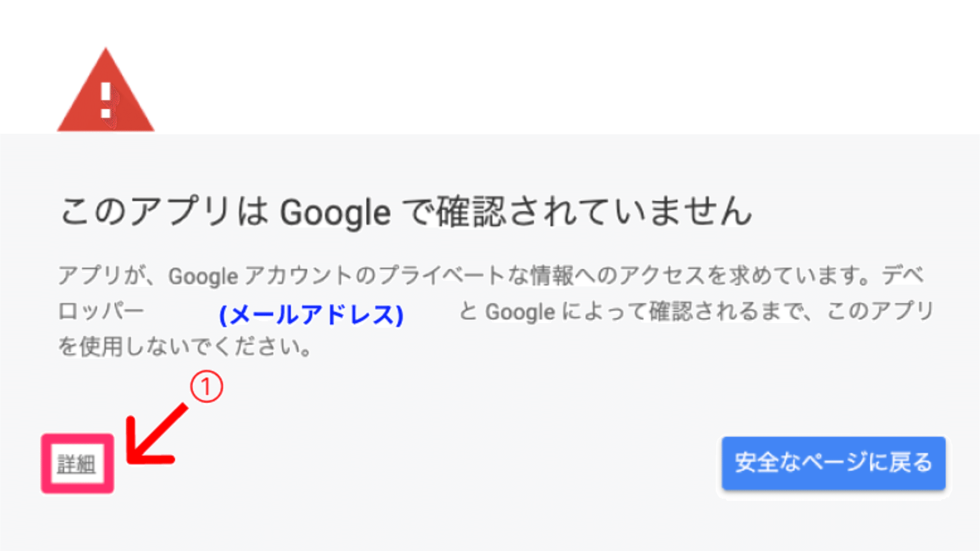Image resolution: width=980 pixels, height=551 pixels.
Task: Click the blue (メールアドレス) developer email
Action: click(x=311, y=314)
